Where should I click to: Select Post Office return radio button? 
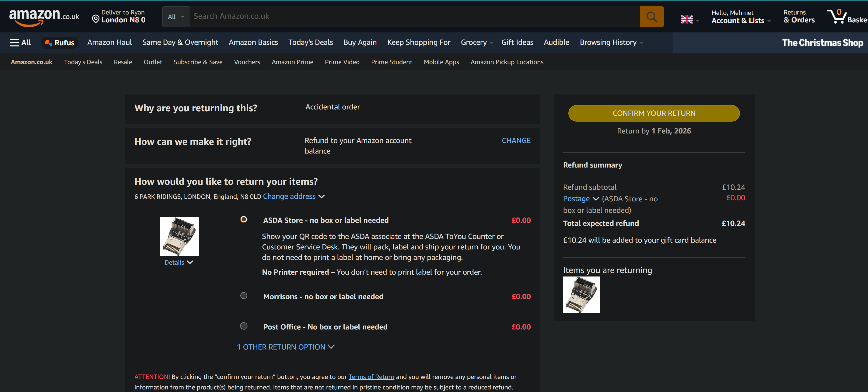coord(244,326)
